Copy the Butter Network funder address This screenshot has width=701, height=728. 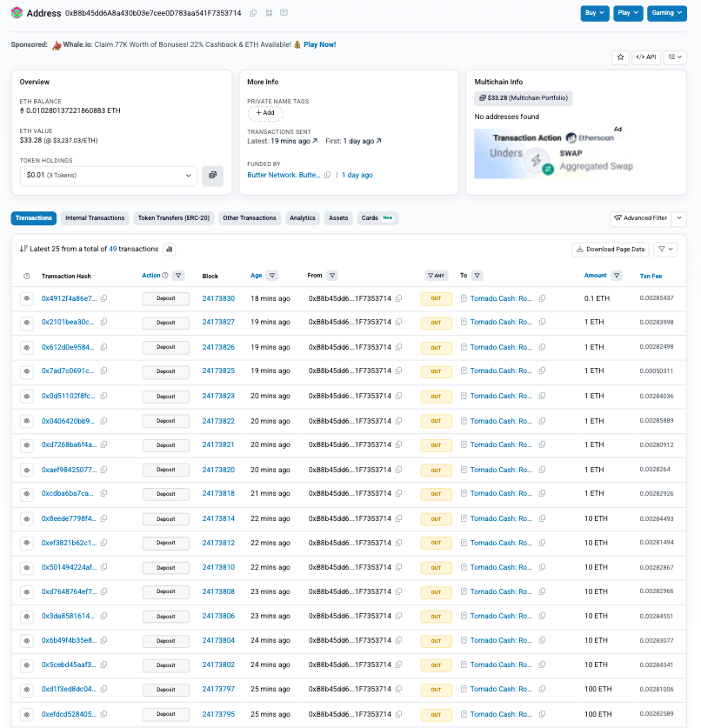[328, 175]
